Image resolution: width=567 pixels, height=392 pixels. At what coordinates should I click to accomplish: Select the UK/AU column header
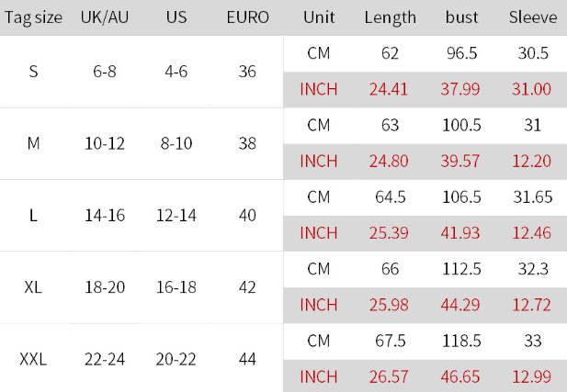[105, 17]
